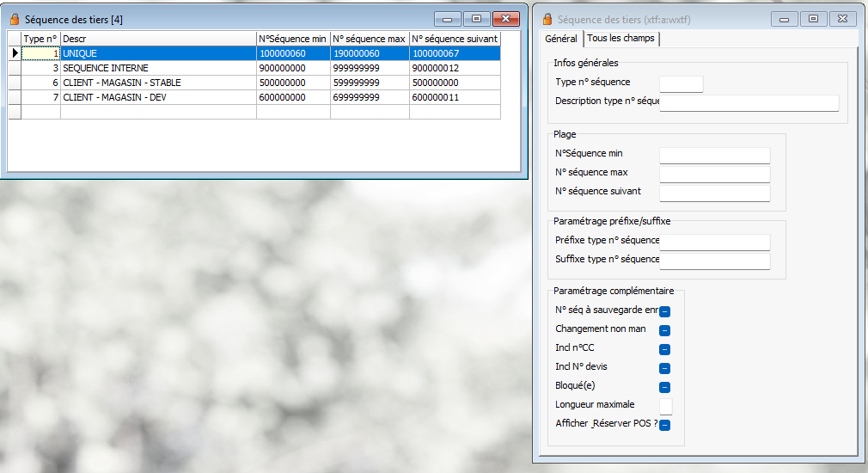Click the 'Longueur maximale' input box
Screen dimensions: 868x473
(665, 406)
